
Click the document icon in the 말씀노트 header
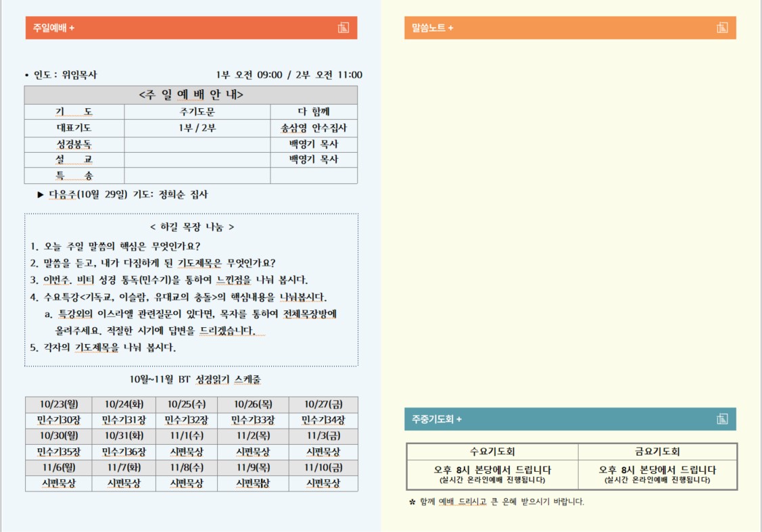pos(721,28)
